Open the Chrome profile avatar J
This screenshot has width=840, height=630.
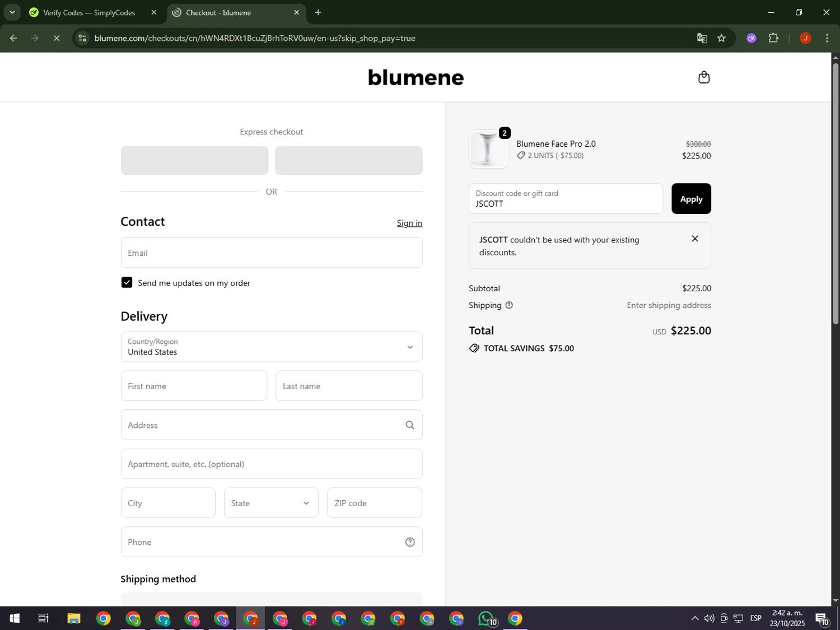(805, 38)
